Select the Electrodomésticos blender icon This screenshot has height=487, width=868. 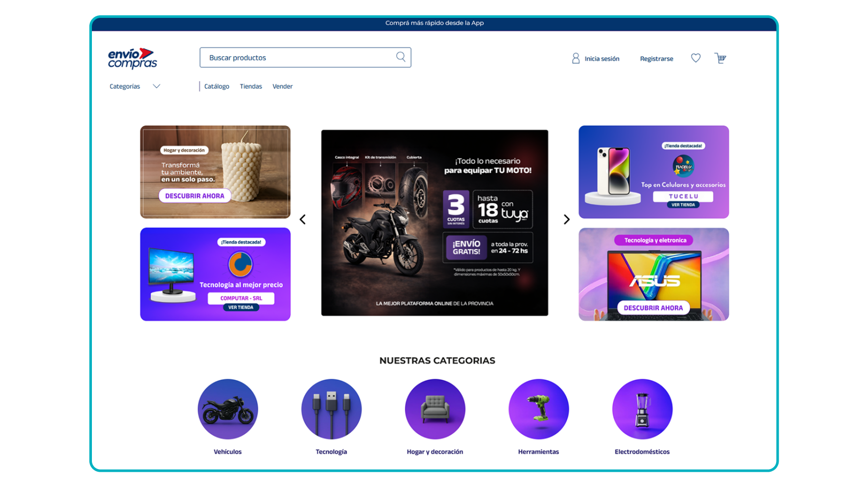coord(642,409)
